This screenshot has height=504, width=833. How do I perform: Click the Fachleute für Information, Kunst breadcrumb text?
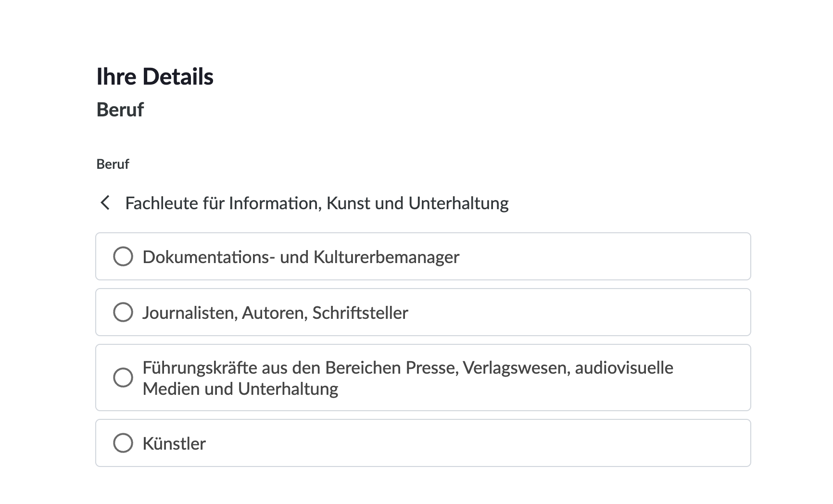(x=317, y=203)
